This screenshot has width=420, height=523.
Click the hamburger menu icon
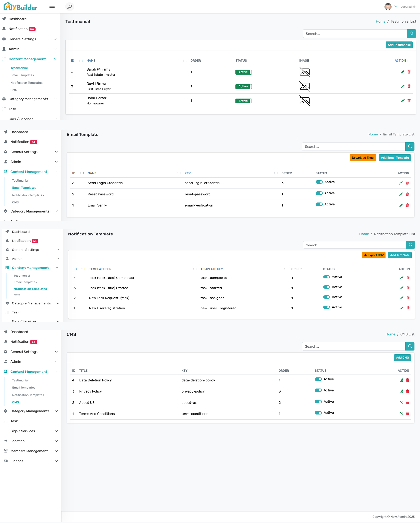click(52, 6)
